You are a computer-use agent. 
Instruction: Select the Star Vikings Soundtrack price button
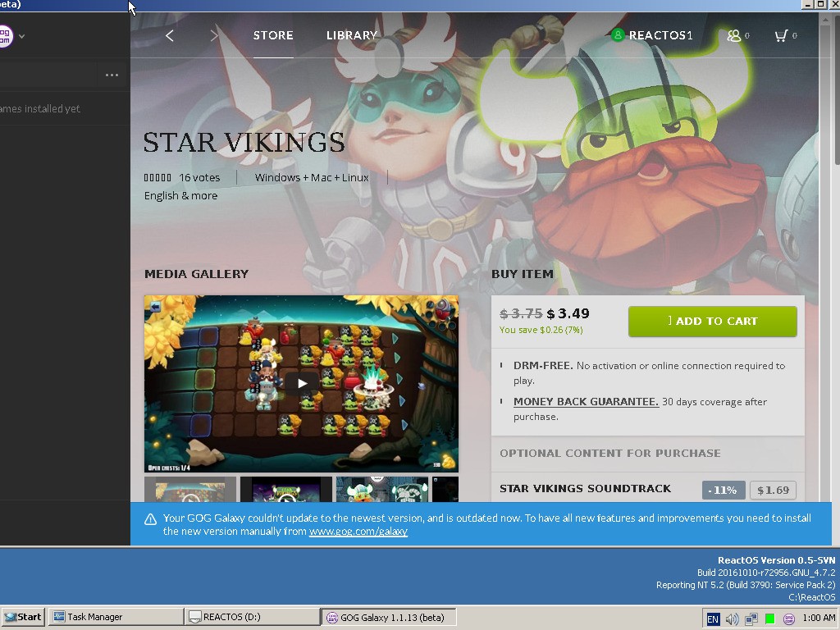coord(773,491)
